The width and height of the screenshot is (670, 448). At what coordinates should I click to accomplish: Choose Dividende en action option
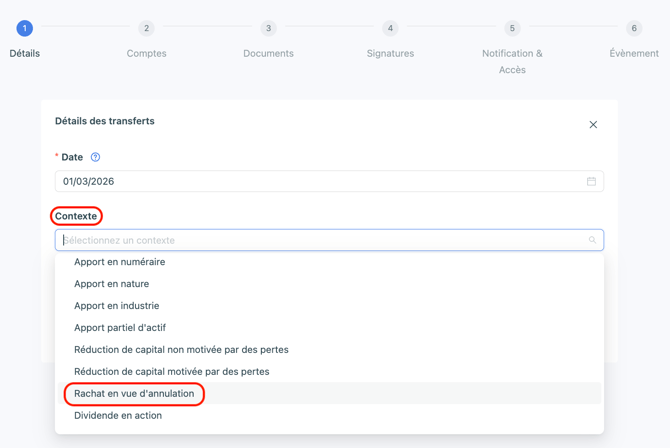pyautogui.click(x=118, y=416)
